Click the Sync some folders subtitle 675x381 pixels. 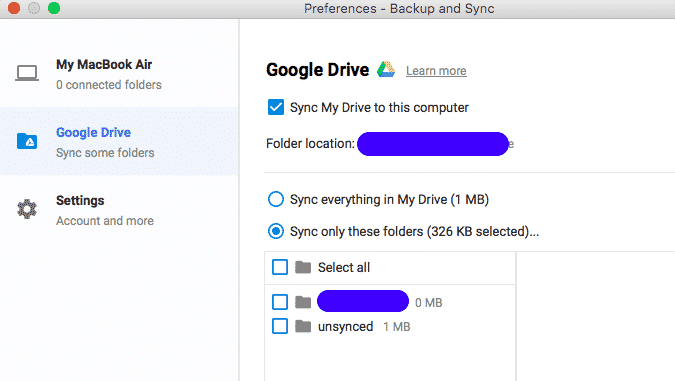[x=105, y=153]
